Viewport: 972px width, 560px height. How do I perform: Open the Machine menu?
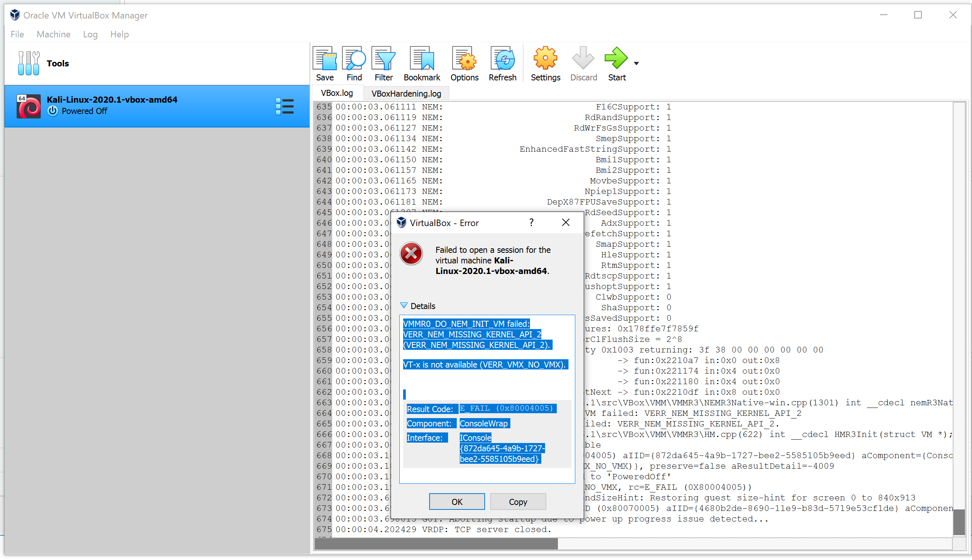click(x=54, y=34)
